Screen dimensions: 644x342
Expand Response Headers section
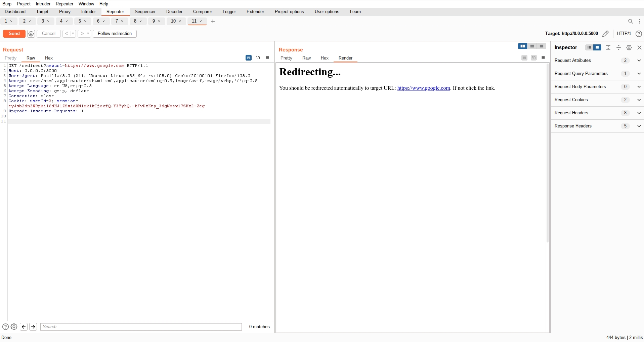(x=639, y=126)
